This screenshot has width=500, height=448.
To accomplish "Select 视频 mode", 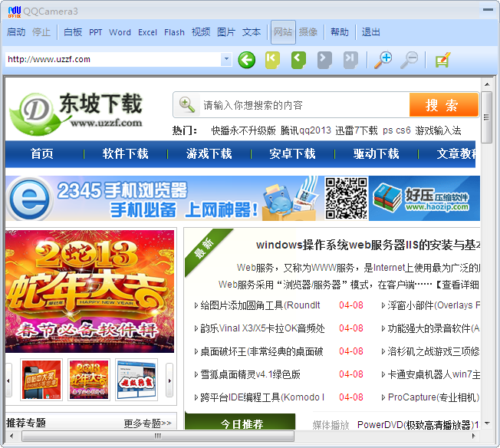I will 201,32.
